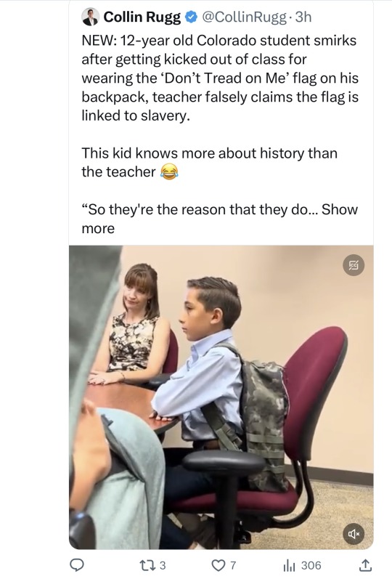392x579 pixels.
Task: Click the retweet count of 3
Action: (163, 565)
